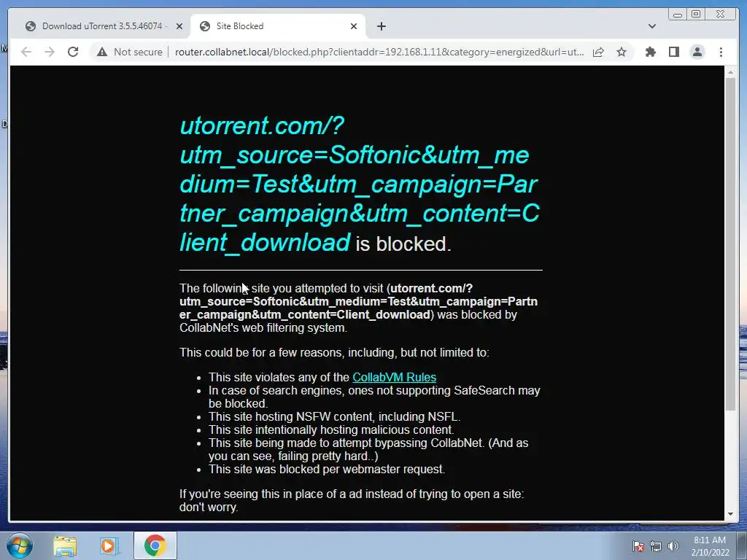
Task: Open Chrome side panel
Action: pyautogui.click(x=673, y=52)
